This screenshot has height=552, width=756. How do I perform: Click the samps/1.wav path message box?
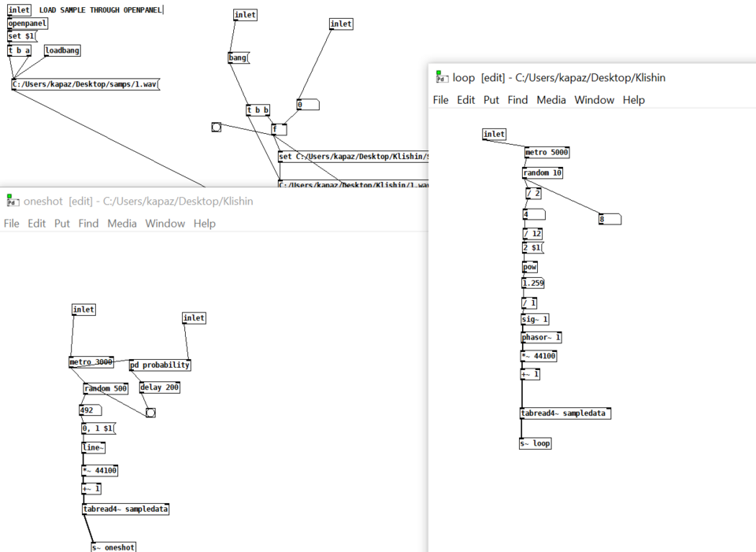pos(85,84)
